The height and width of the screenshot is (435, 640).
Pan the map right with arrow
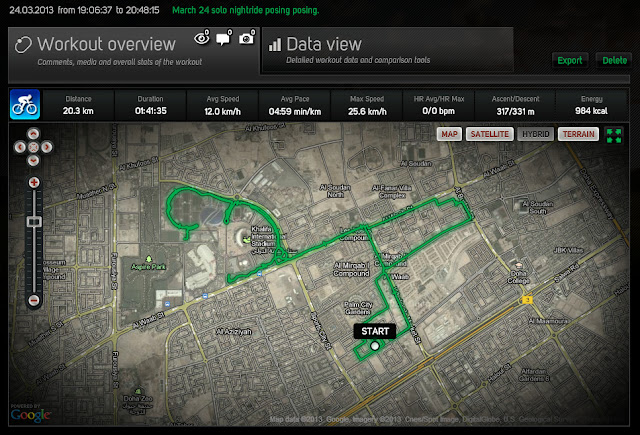[x=47, y=147]
